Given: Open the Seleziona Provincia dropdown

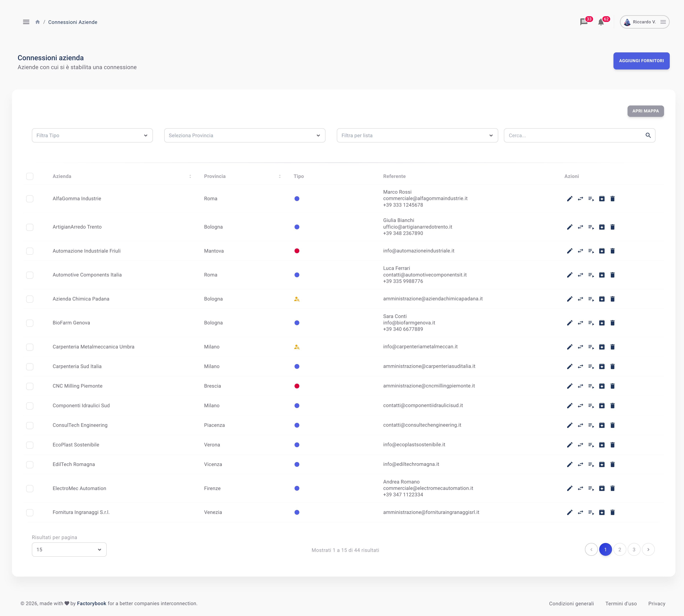Looking at the screenshot, I should 245,135.
